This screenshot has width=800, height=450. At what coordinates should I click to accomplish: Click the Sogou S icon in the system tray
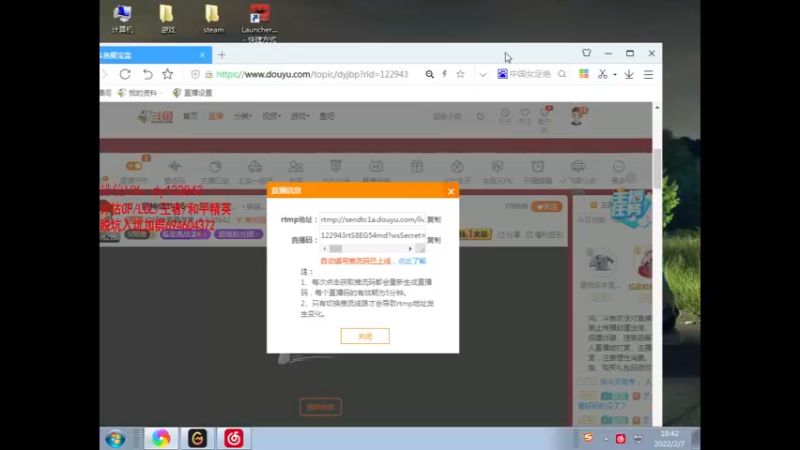[588, 437]
